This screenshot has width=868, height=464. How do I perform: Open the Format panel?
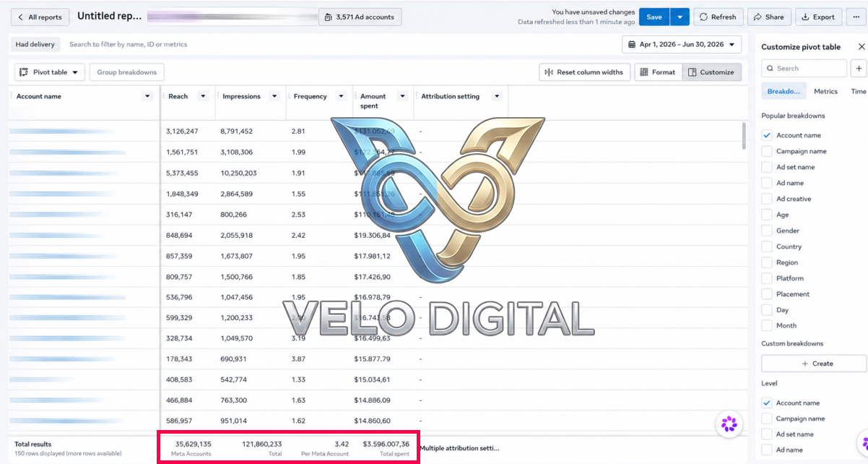click(658, 72)
